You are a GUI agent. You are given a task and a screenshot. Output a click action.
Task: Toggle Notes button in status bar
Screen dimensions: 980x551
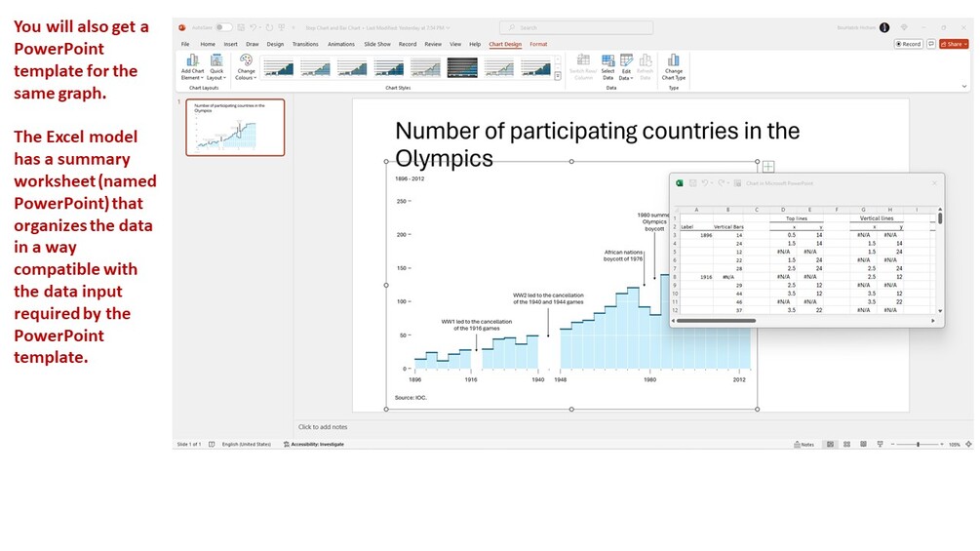pyautogui.click(x=804, y=444)
